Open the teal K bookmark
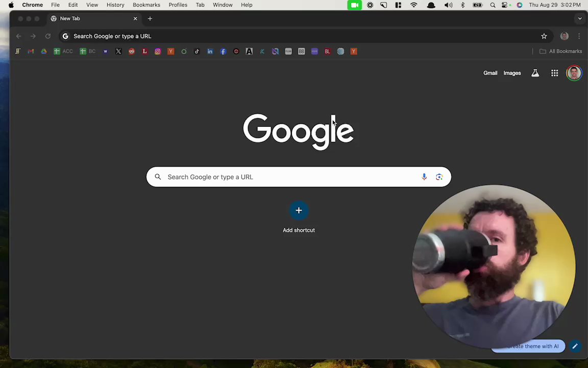This screenshot has width=588, height=368. [x=262, y=52]
